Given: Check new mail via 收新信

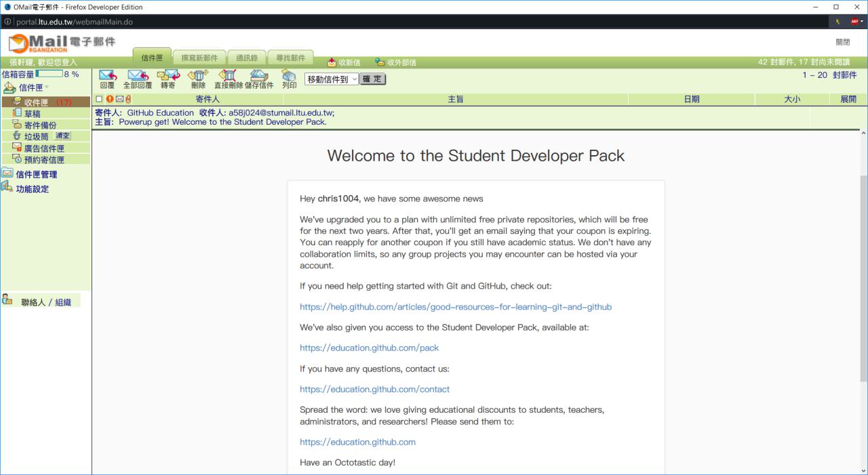Looking at the screenshot, I should click(344, 62).
